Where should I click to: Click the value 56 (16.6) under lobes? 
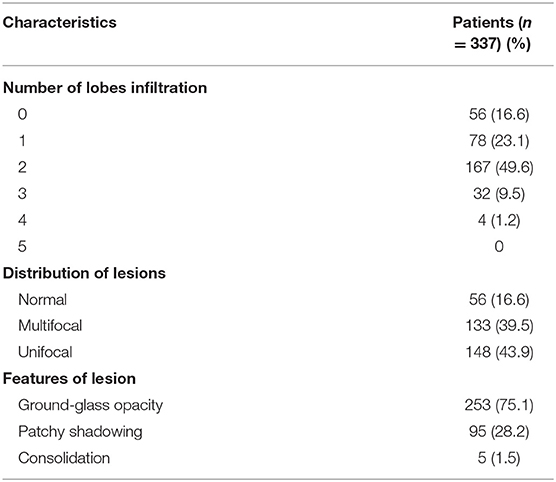click(499, 114)
